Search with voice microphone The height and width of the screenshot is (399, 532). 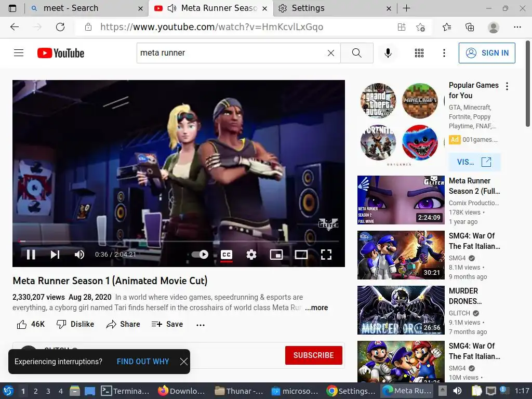(x=388, y=53)
